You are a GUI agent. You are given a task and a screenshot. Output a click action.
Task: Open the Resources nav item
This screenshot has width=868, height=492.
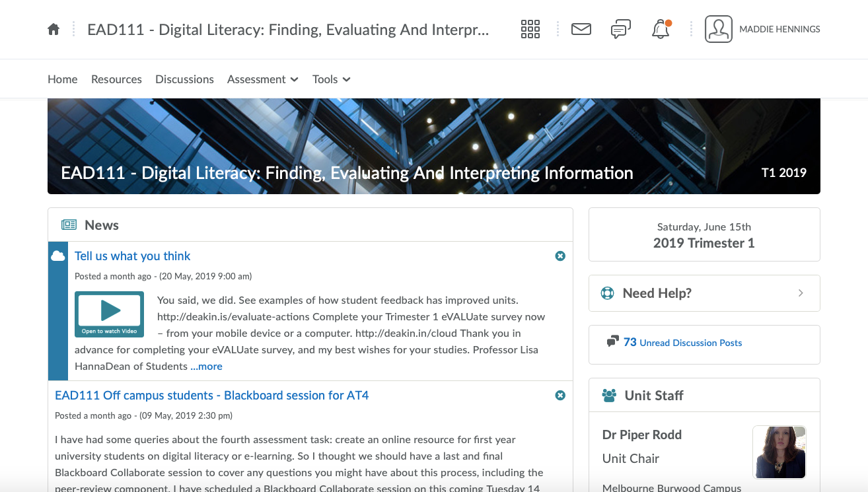[116, 79]
